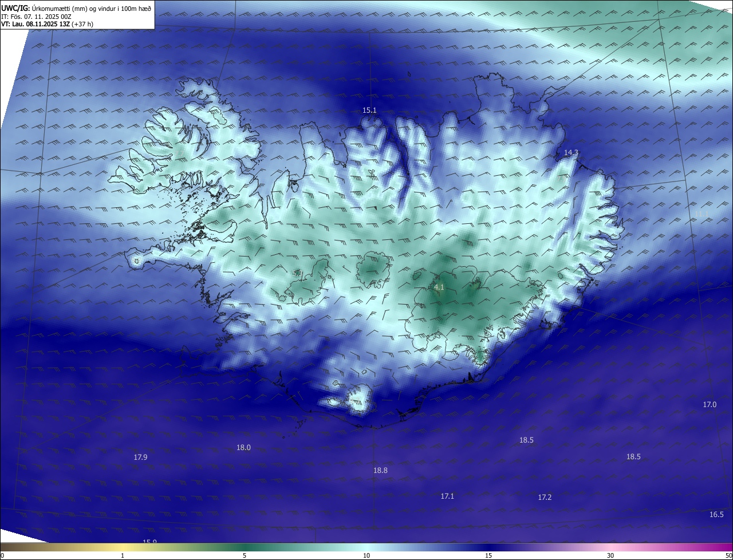Click the '15' label on the color scale
This screenshot has width=733, height=560.
click(x=488, y=555)
